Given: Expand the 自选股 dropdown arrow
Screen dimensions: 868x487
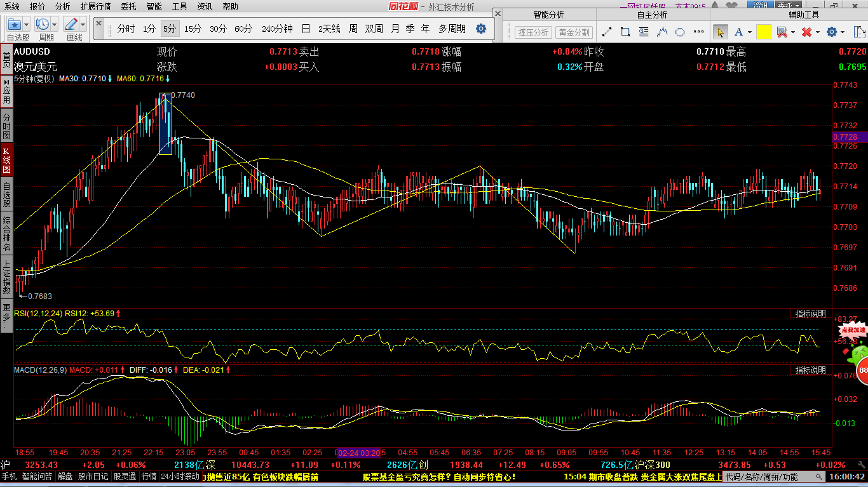Looking at the screenshot, I should (27, 24).
